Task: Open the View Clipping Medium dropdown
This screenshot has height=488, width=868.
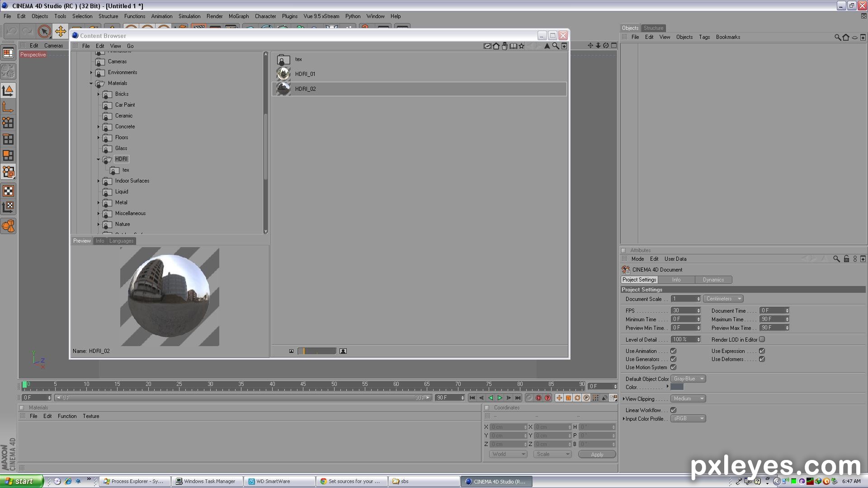Action: pyautogui.click(x=688, y=399)
